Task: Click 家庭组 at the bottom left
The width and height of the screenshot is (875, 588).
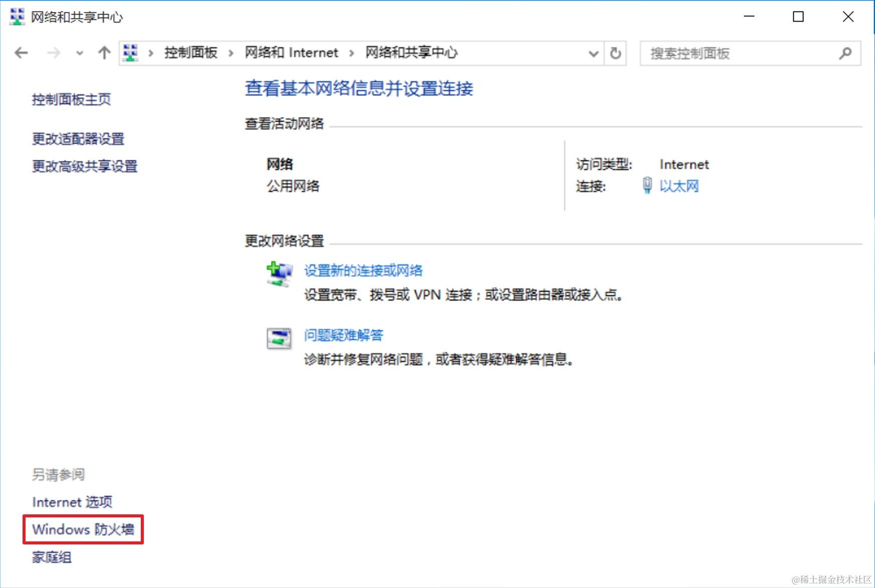Action: tap(51, 556)
